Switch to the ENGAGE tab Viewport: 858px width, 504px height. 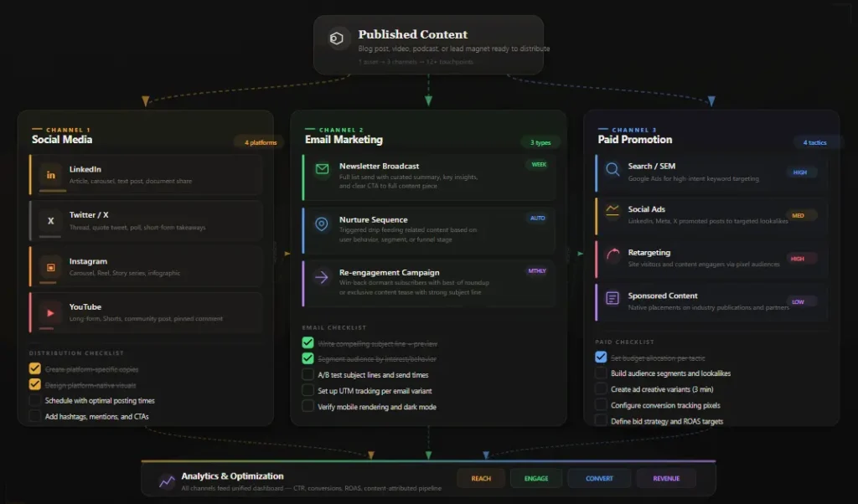click(536, 478)
